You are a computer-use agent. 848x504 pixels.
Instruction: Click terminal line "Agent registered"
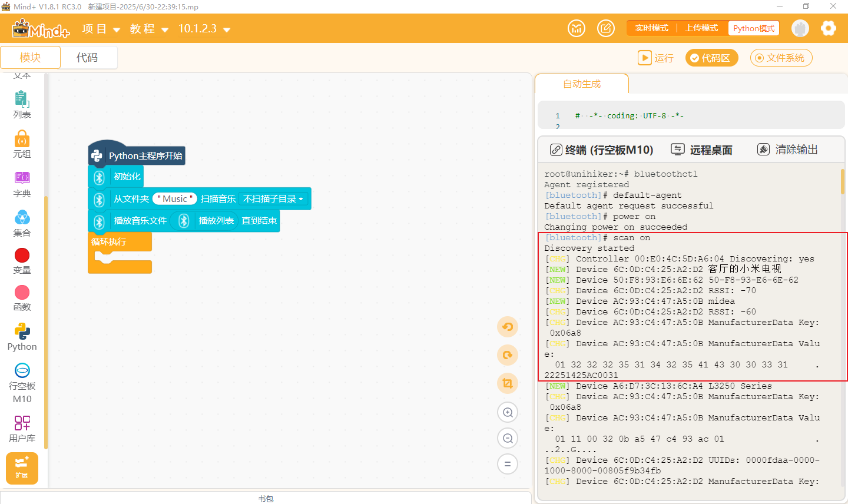pyautogui.click(x=587, y=184)
